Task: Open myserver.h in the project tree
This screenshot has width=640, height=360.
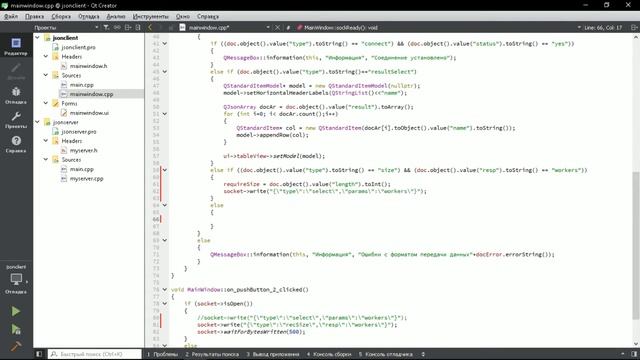Action: pyautogui.click(x=83, y=150)
